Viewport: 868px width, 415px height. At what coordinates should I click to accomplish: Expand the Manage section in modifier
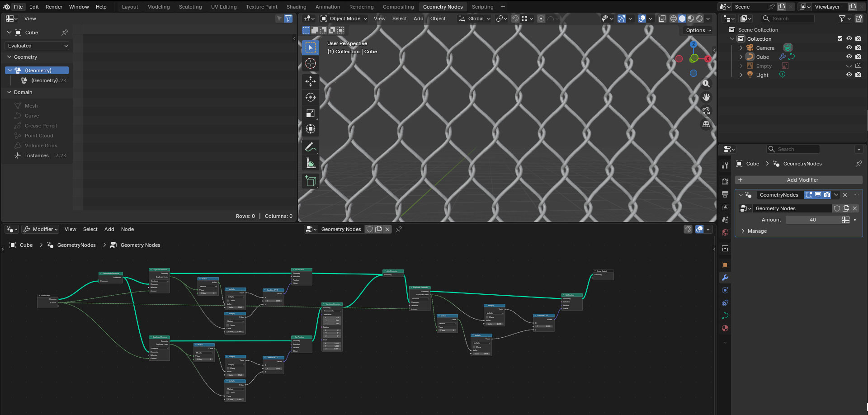tap(757, 231)
